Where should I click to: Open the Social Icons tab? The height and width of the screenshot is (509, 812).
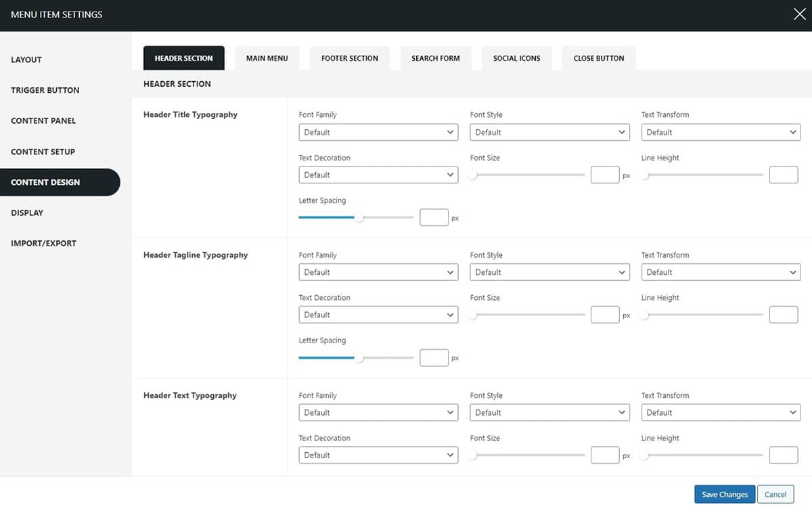click(516, 58)
